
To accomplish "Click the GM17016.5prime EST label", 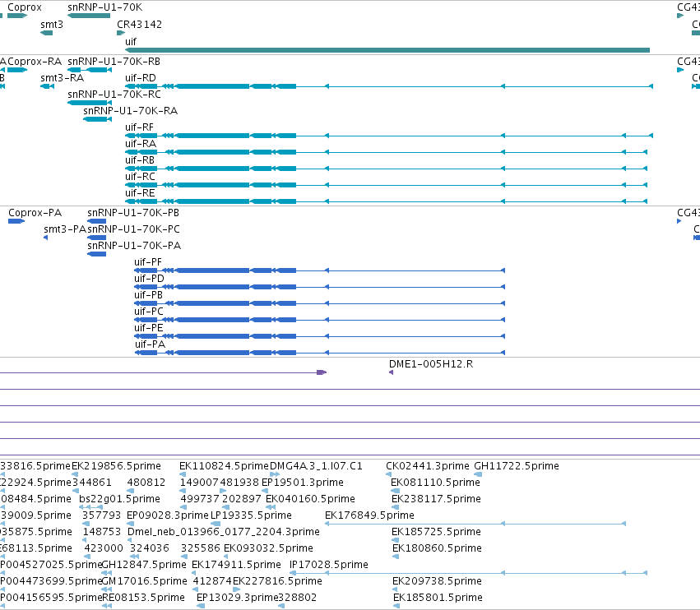I will (x=145, y=581).
